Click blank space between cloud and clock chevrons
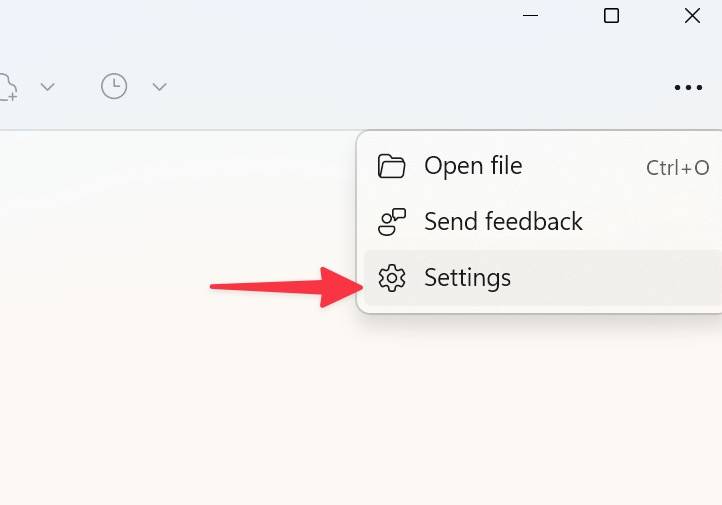 point(78,87)
